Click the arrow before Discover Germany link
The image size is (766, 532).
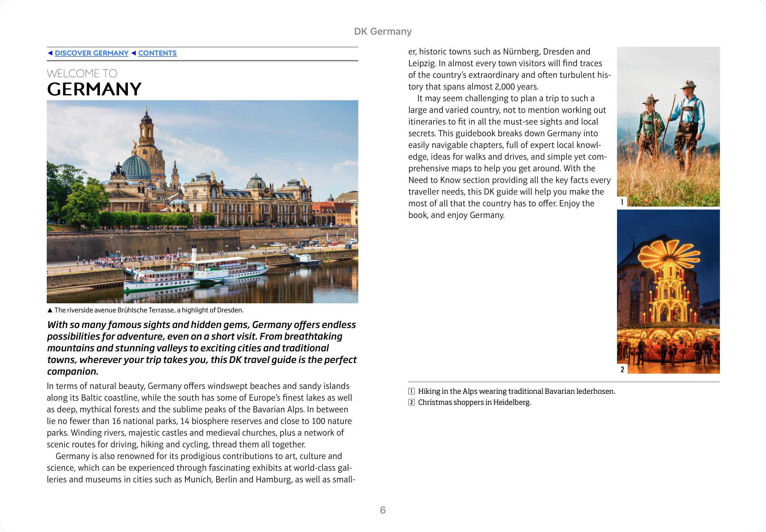(50, 53)
